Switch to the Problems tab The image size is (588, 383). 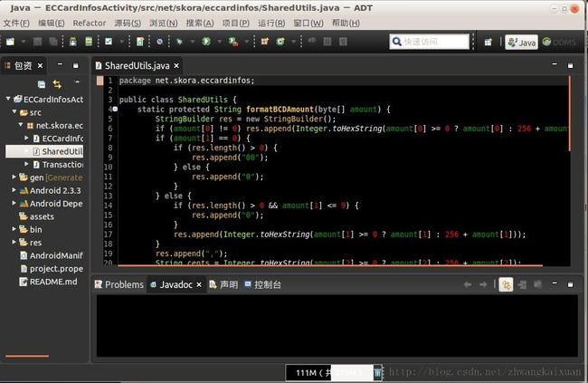[x=119, y=284]
